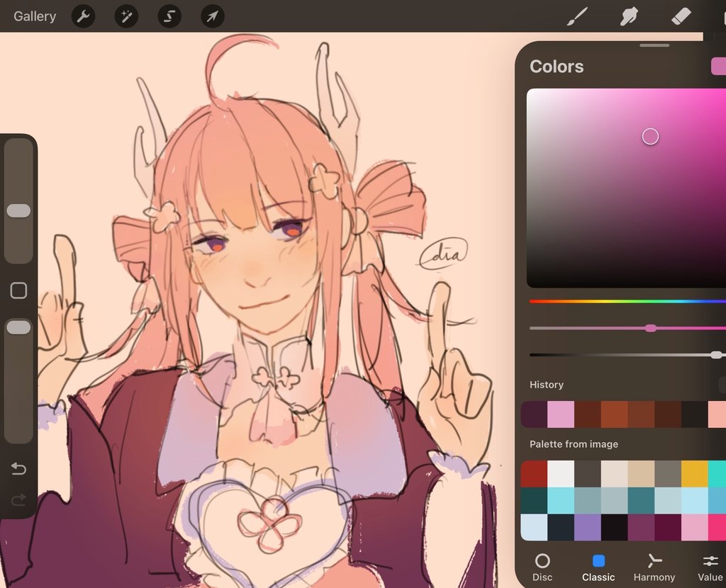The height and width of the screenshot is (588, 726).
Task: Activate the Selection tool
Action: pos(169,17)
